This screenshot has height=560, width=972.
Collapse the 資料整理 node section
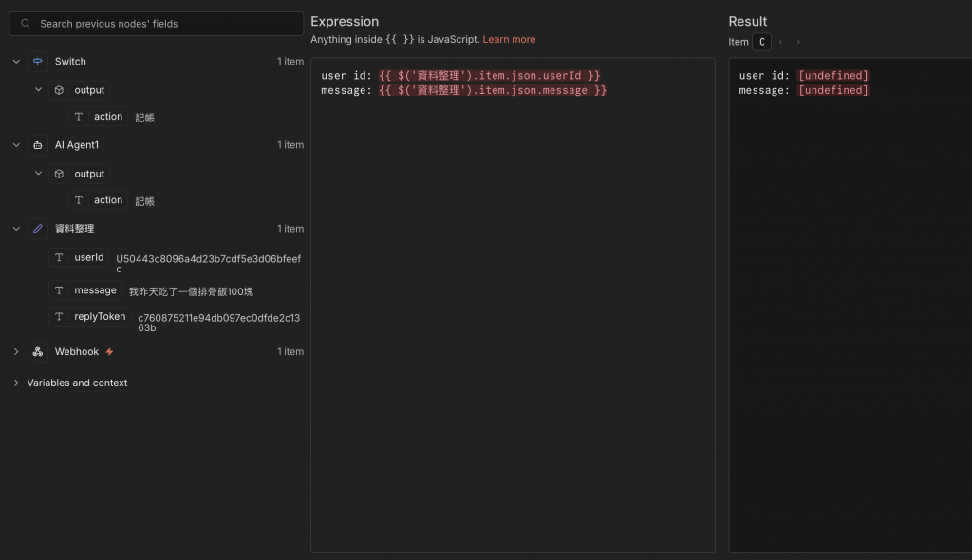pyautogui.click(x=16, y=229)
